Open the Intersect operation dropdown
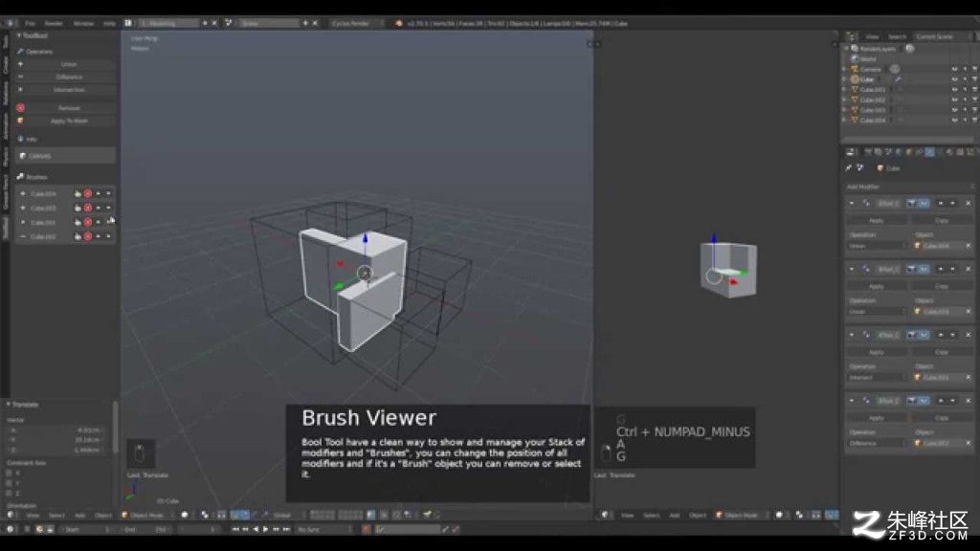 [877, 377]
